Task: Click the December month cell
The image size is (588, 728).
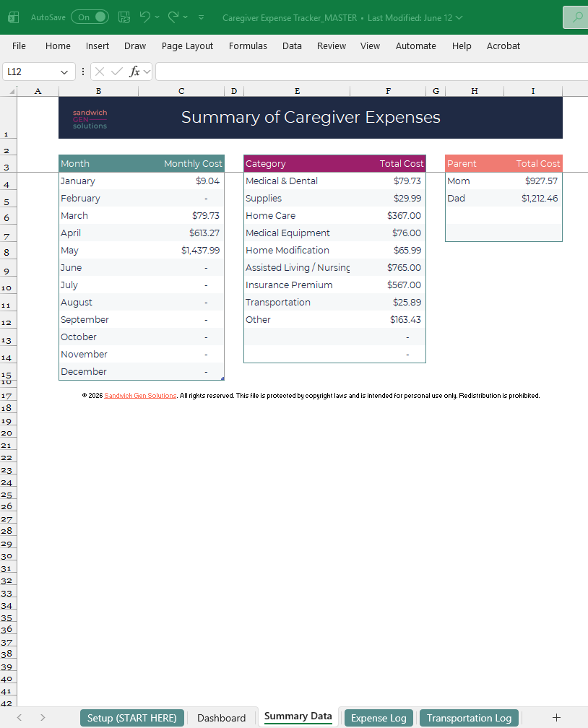Action: click(98, 371)
